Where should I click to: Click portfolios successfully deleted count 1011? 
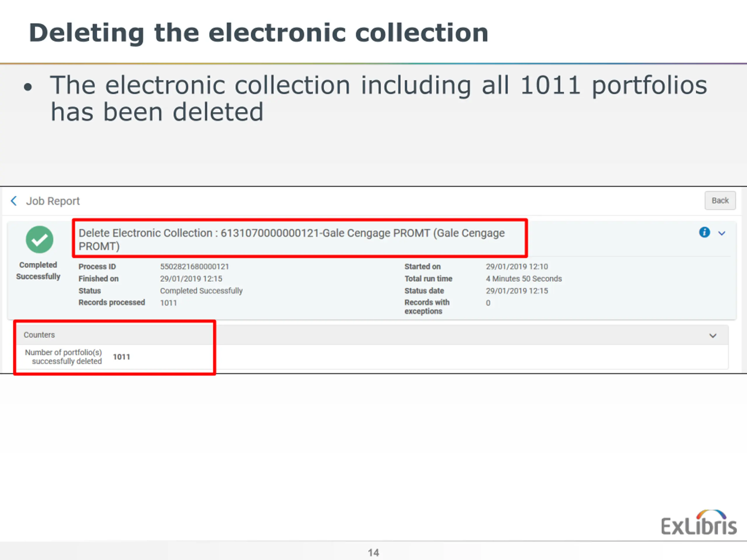click(121, 357)
